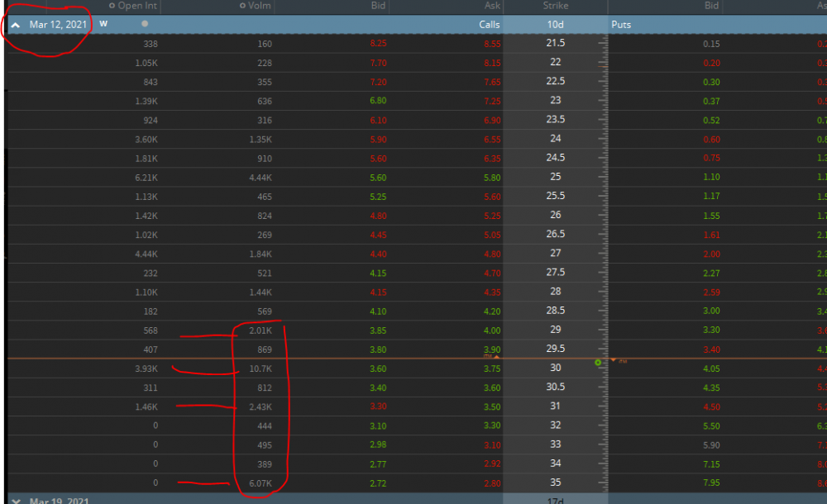Click call bid 3.60 at strike 30
827x504 pixels.
click(376, 368)
